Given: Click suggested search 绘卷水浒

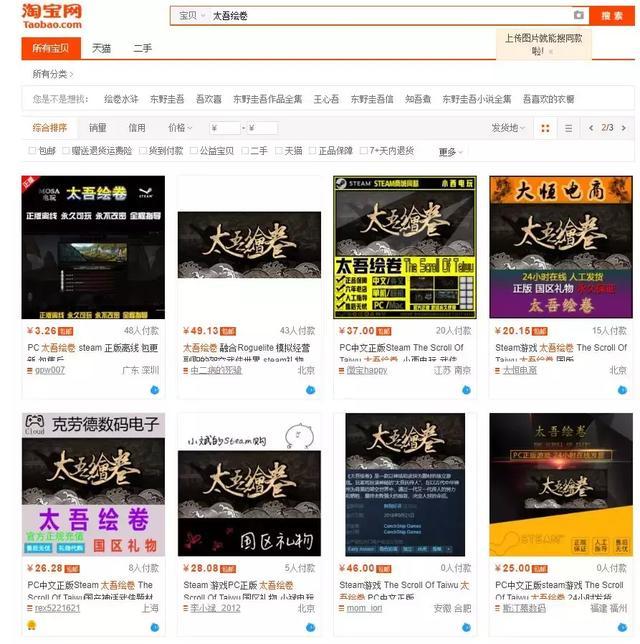Looking at the screenshot, I should click(x=121, y=99).
